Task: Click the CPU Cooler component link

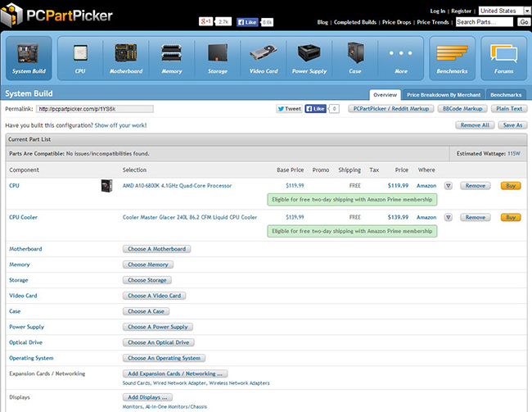Action: tap(23, 217)
